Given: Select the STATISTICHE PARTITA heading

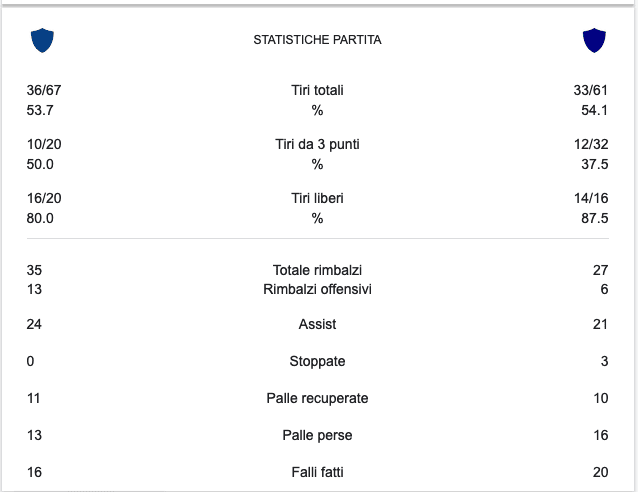Looking at the screenshot, I should coord(317,41).
